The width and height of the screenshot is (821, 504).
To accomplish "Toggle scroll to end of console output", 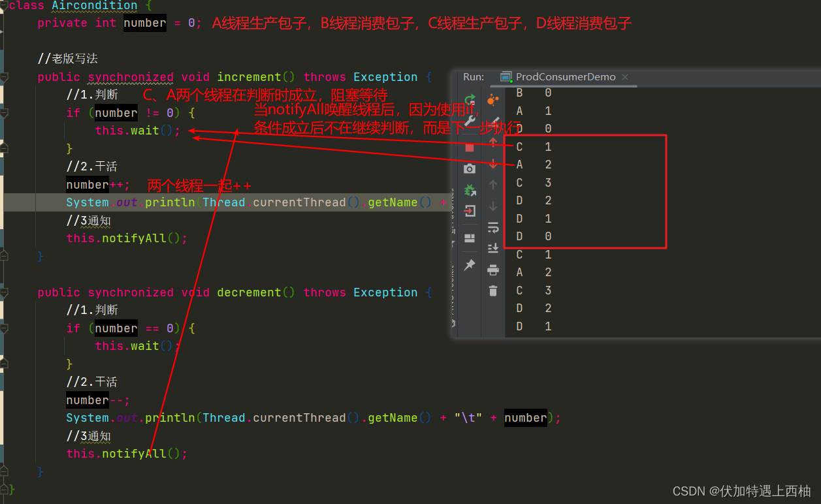I will coord(493,248).
